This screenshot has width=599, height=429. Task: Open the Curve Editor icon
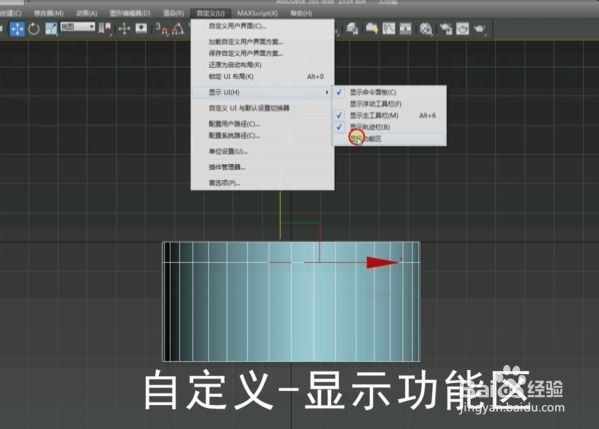point(389,29)
